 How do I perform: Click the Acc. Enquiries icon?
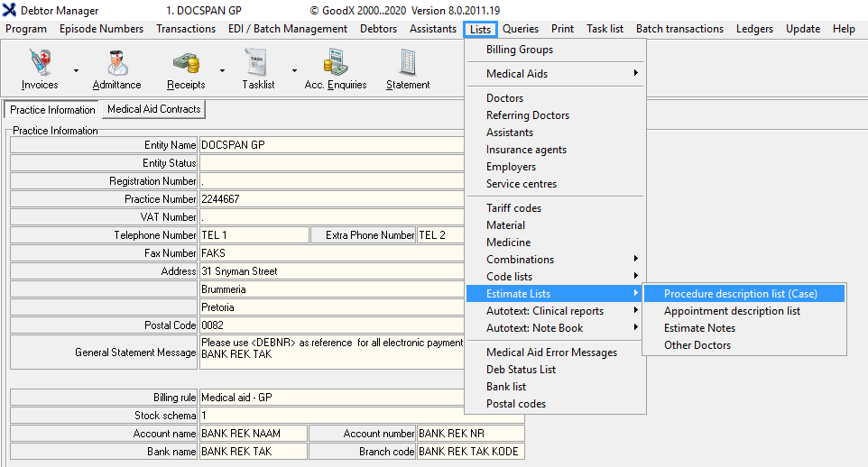[335, 63]
